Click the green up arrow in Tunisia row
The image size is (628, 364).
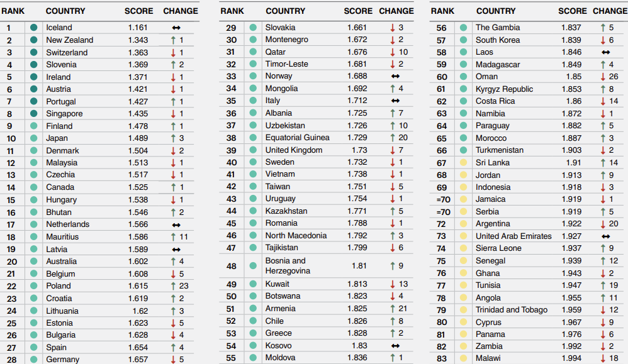pos(603,285)
